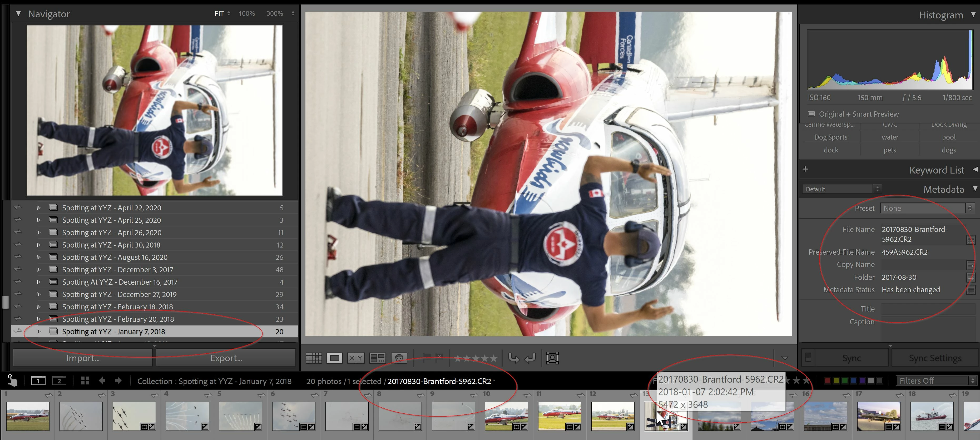Go back to previous source arrow
Image resolution: width=980 pixels, height=440 pixels.
click(102, 381)
